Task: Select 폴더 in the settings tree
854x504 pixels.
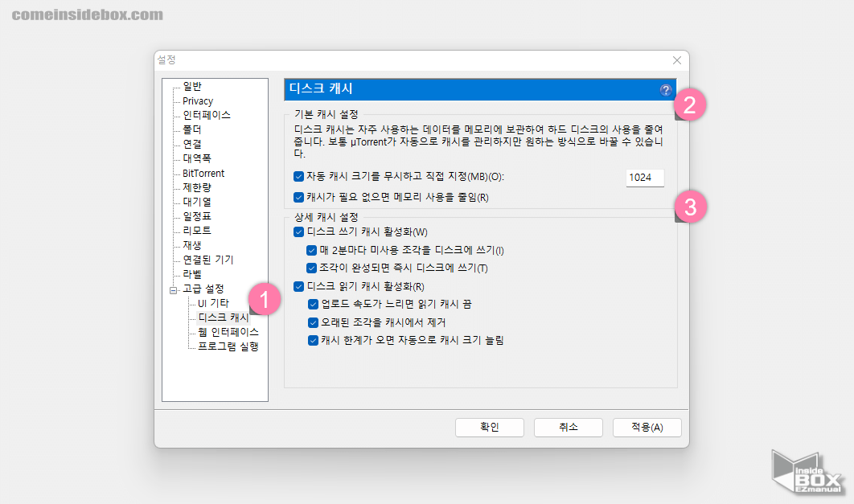Action: click(x=192, y=129)
